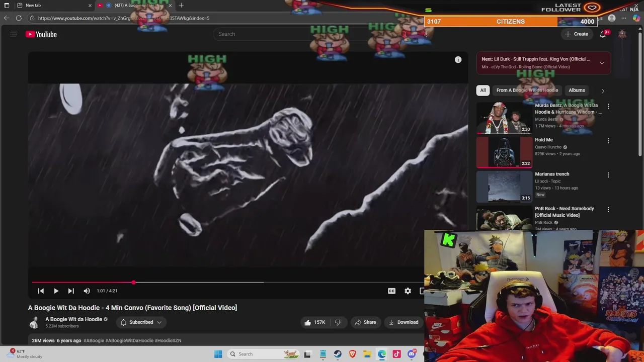Open browser three-dot settings menu
644x362 pixels.
click(x=624, y=18)
